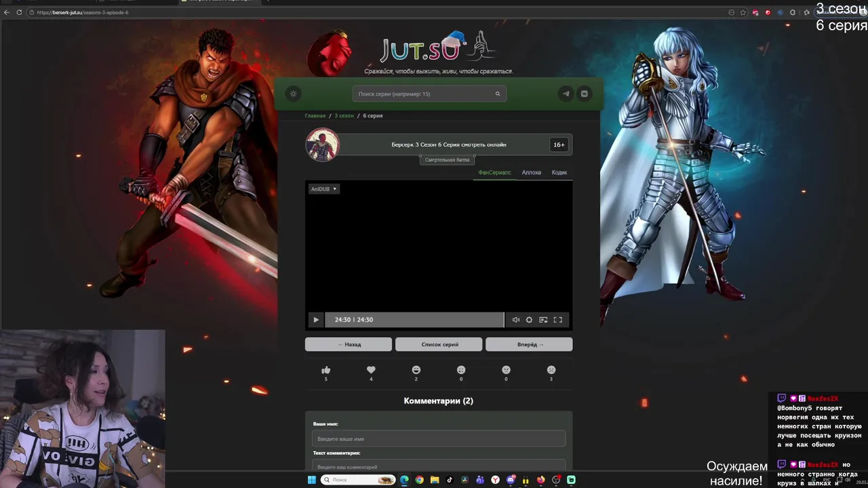Open Firefox from the taskbar
Image resolution: width=868 pixels, height=488 pixels.
coord(540,480)
